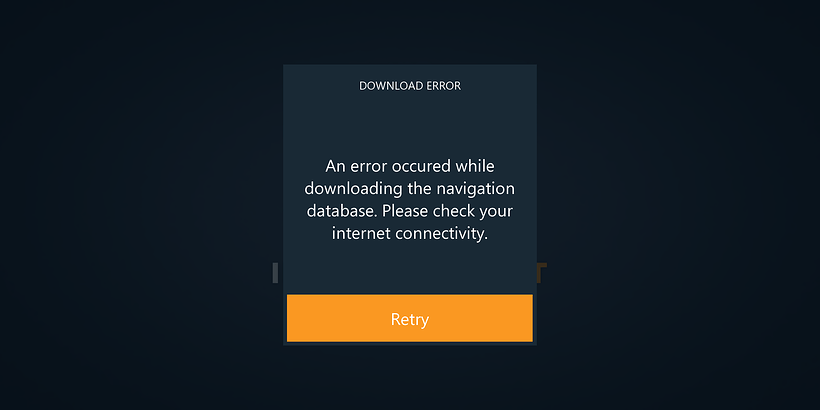Click the 'downloading the navigation' text line
This screenshot has height=410, width=820.
[409, 189]
